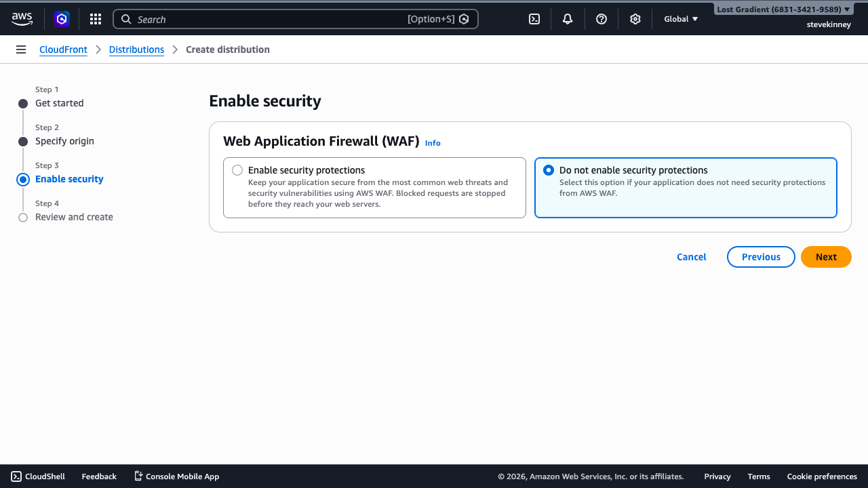Click the Console Mobile App icon

138,476
